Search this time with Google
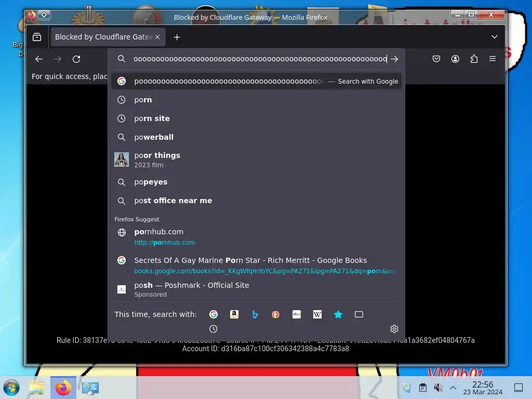This screenshot has width=532, height=399. 214,314
